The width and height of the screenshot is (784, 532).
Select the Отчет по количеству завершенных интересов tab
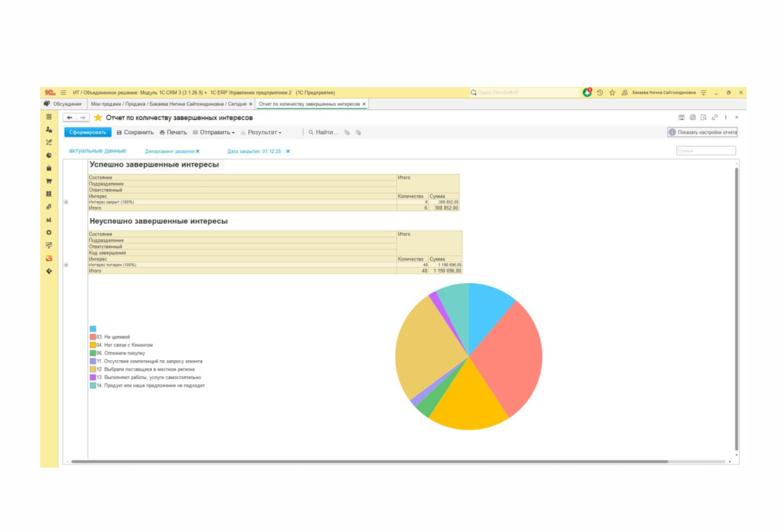pyautogui.click(x=309, y=104)
